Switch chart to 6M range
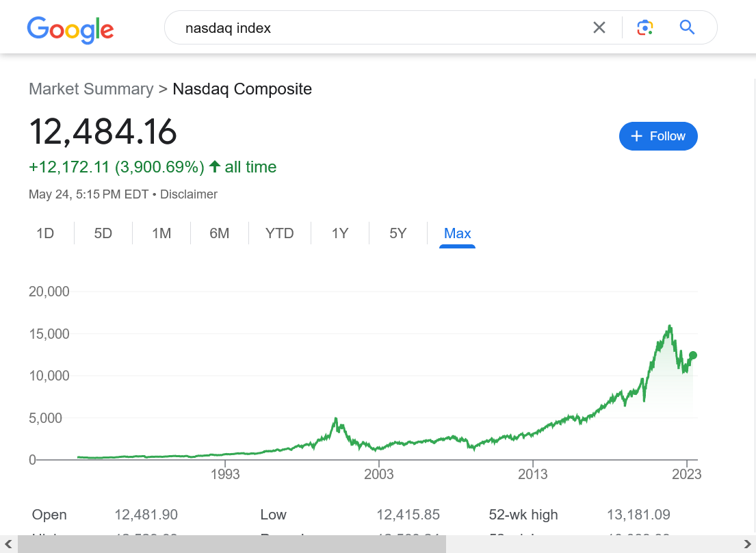Image resolution: width=756 pixels, height=553 pixels. point(220,233)
